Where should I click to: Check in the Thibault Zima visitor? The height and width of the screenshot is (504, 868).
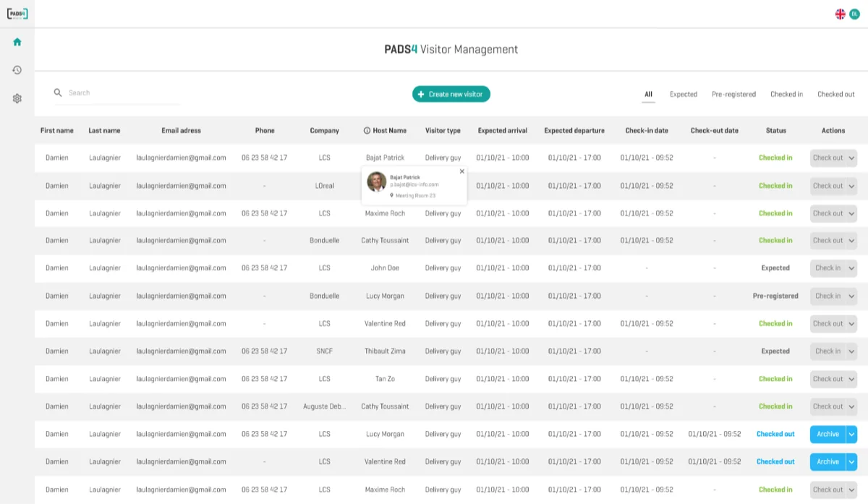[x=827, y=351]
